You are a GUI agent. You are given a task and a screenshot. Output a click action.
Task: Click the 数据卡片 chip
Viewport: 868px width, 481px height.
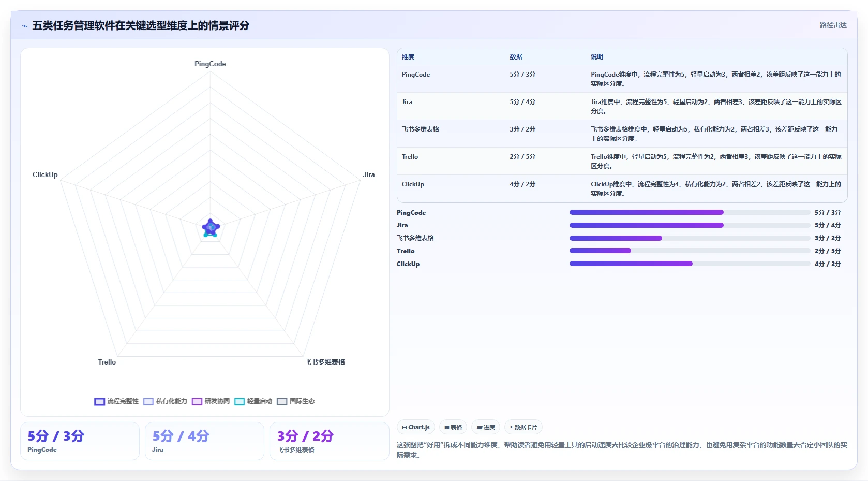coord(523,427)
